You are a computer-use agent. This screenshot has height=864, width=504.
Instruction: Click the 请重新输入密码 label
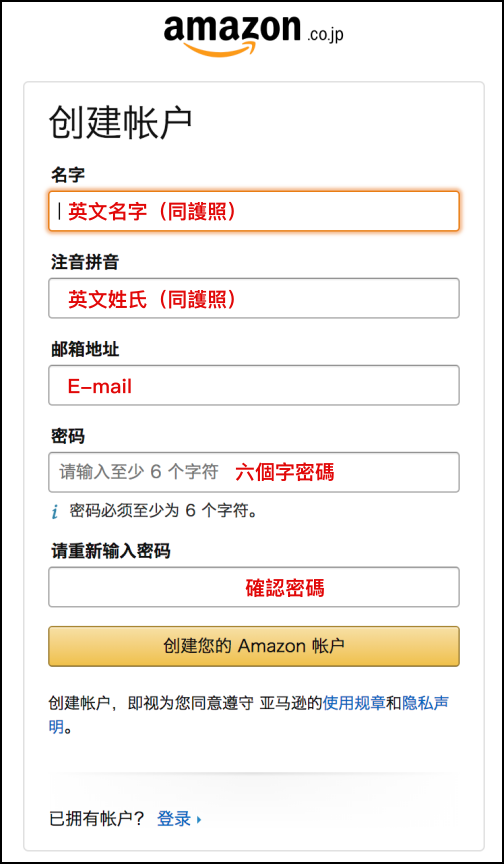[x=110, y=552]
